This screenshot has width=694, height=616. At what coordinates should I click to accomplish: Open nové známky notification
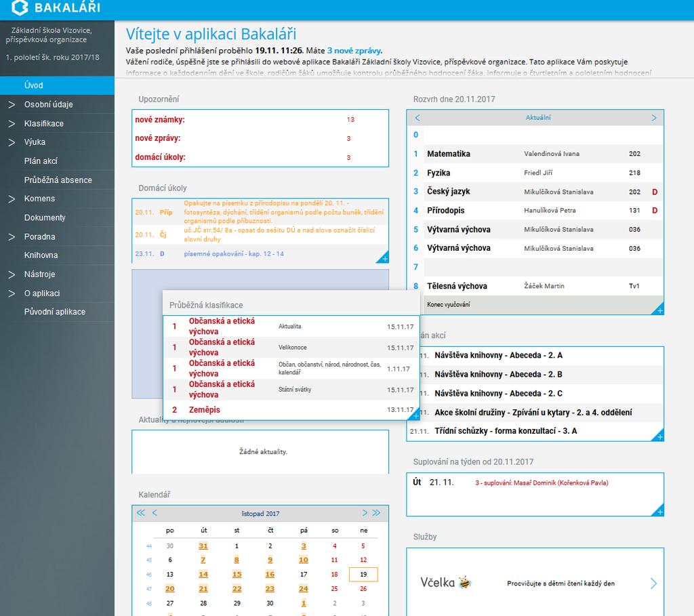(260, 119)
